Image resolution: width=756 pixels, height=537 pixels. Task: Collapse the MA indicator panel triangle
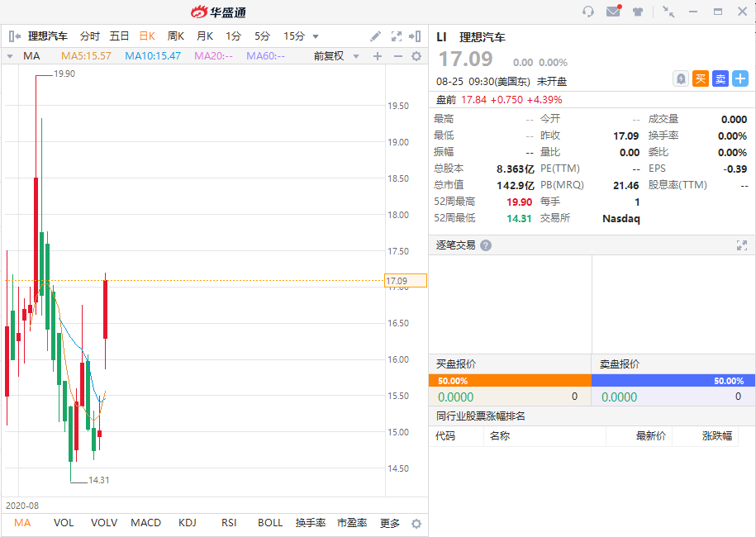pos(10,56)
